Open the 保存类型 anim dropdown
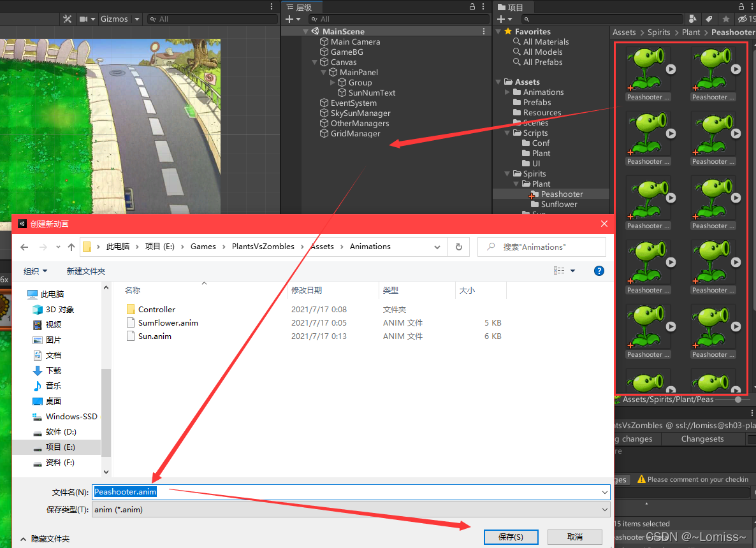Screen dimensions: 756x548 coord(351,509)
